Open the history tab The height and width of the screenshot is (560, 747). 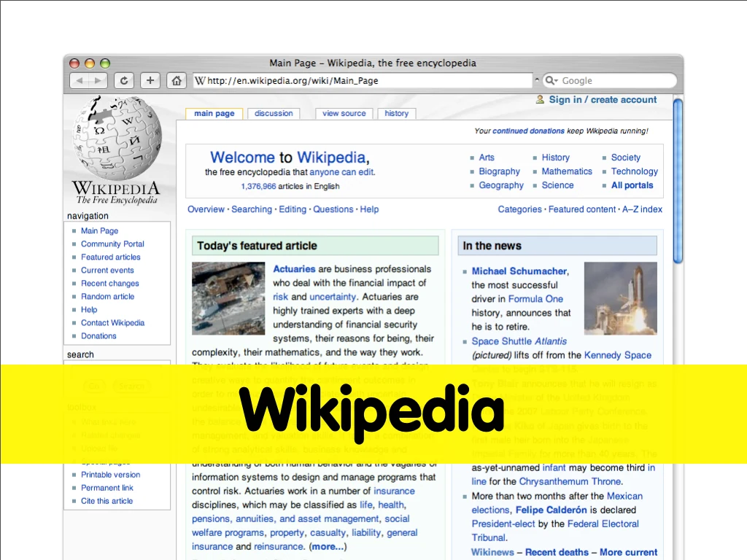coord(396,113)
